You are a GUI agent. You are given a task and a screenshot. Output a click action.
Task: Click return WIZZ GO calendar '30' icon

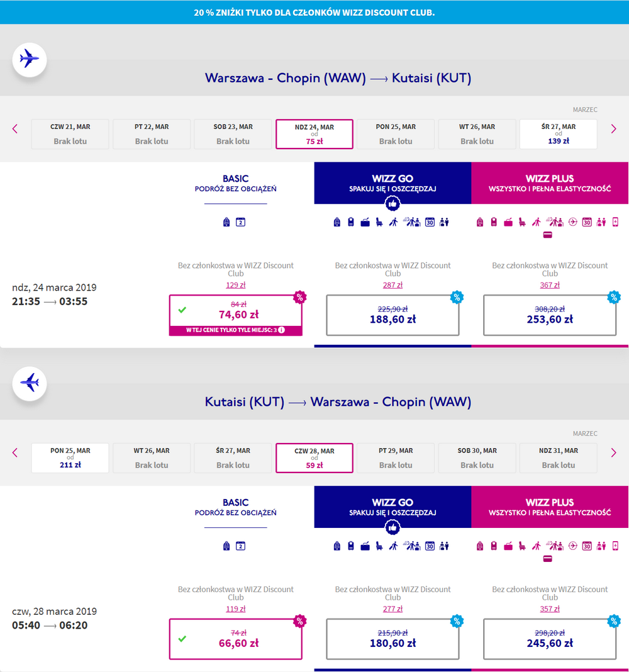point(430,546)
